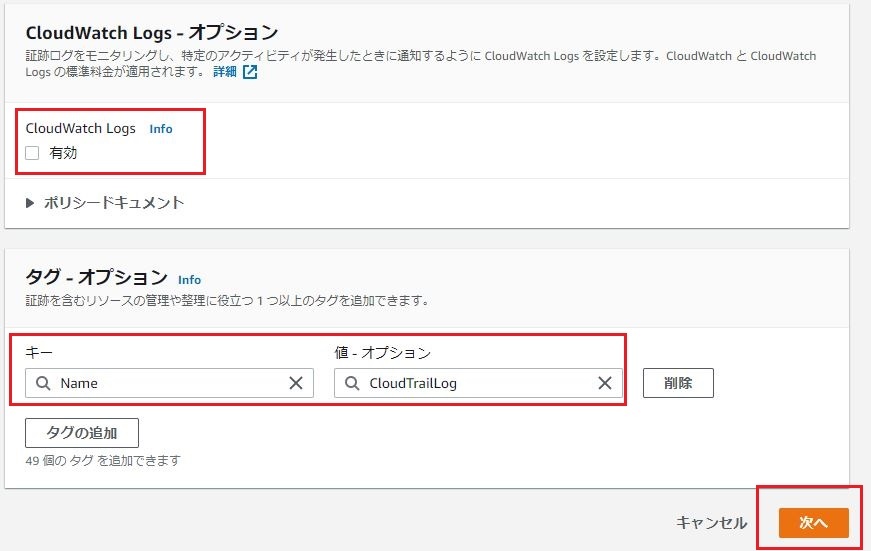Clear CloudTrailLog value with X icon

point(605,383)
